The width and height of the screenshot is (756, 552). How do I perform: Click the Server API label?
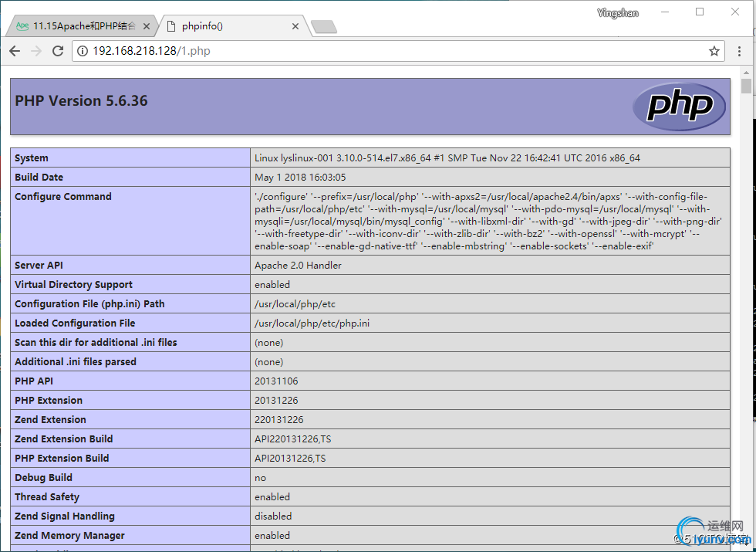[x=39, y=265]
